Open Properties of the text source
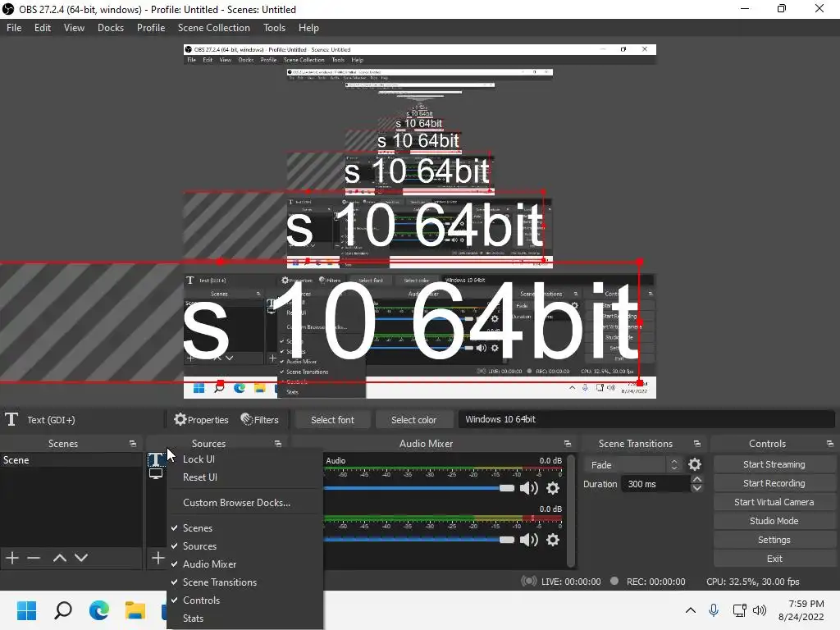 [x=202, y=419]
